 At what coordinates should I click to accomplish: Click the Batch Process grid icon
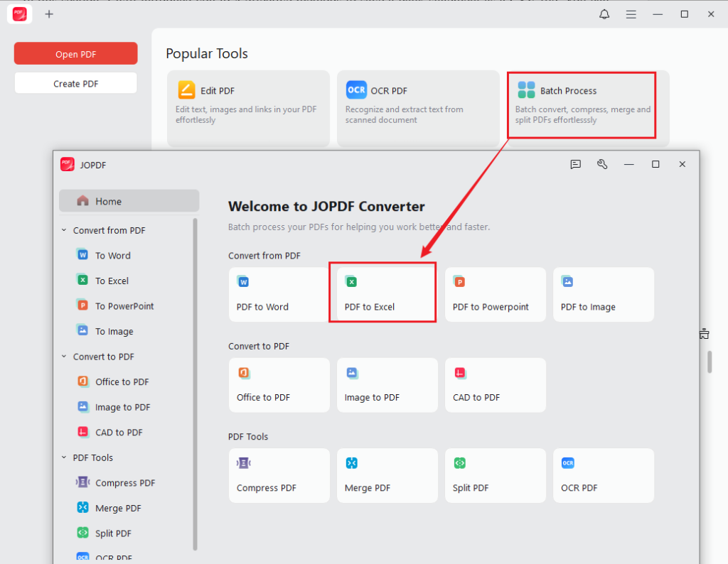pos(526,90)
